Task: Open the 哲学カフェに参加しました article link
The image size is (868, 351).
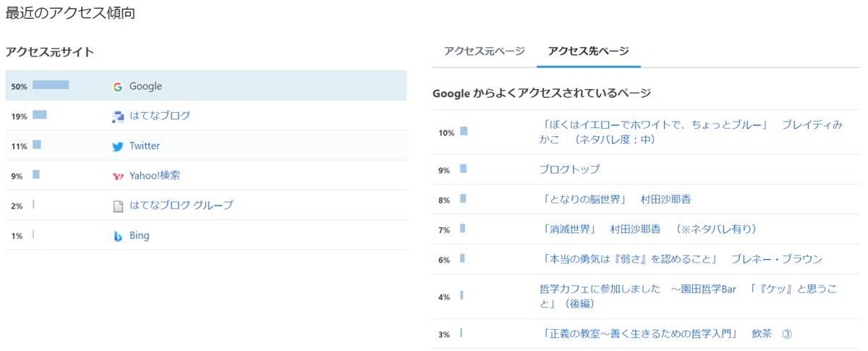Action: click(x=688, y=297)
